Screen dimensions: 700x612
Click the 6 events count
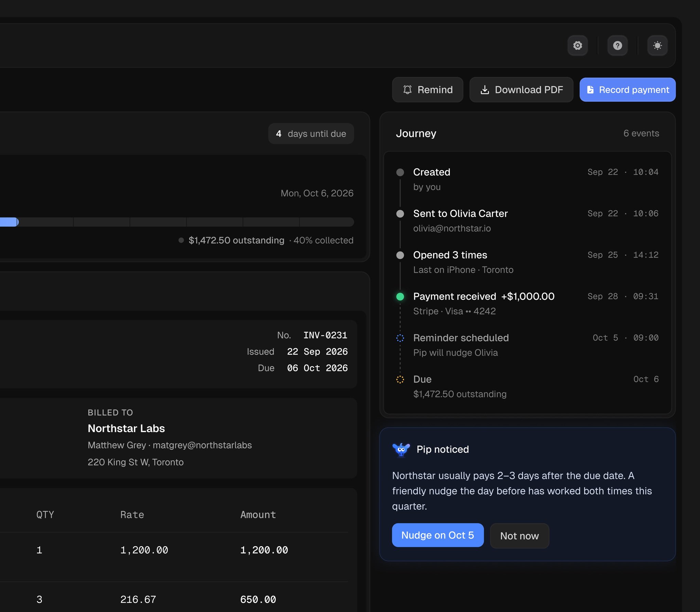point(641,133)
